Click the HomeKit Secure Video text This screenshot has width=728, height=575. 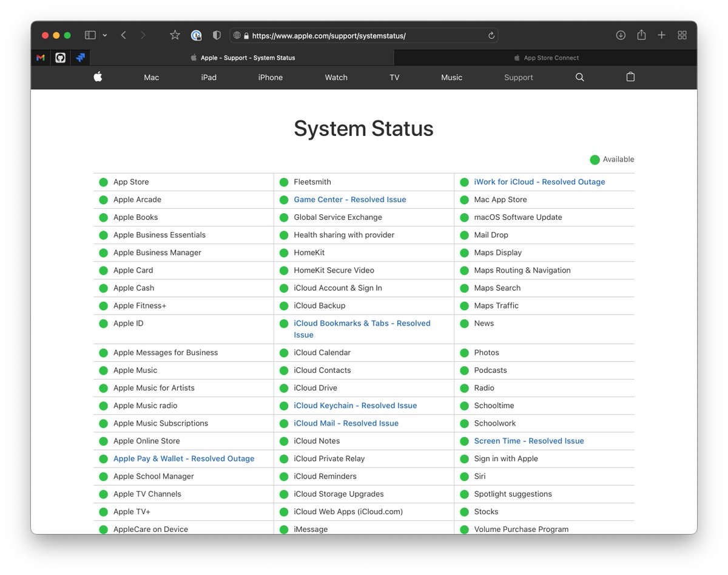[334, 270]
